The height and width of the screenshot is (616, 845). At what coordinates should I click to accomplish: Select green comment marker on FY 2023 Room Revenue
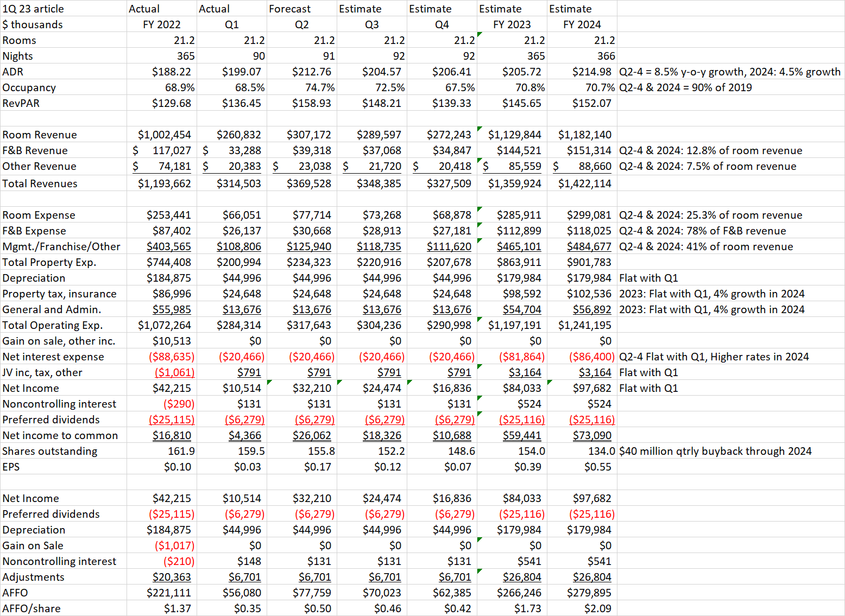pyautogui.click(x=478, y=130)
